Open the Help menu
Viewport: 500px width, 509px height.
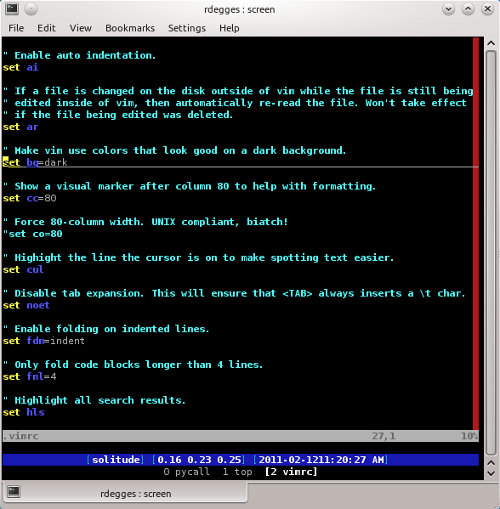point(229,28)
